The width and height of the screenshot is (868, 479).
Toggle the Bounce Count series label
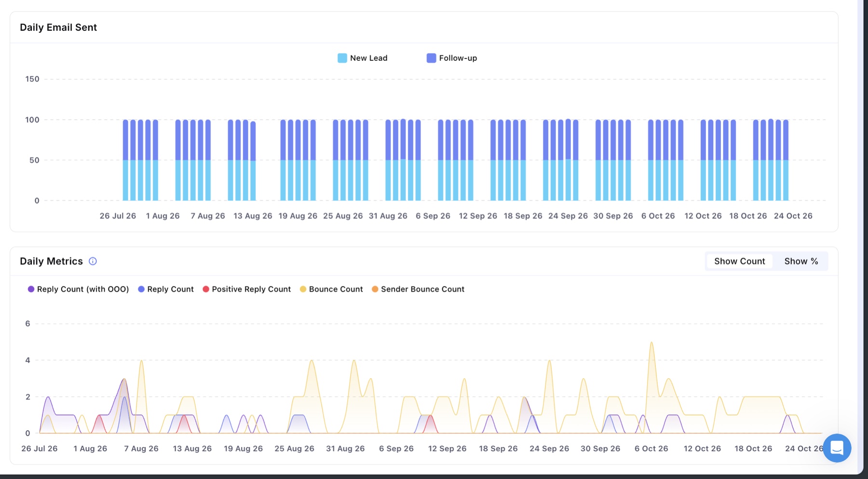336,289
